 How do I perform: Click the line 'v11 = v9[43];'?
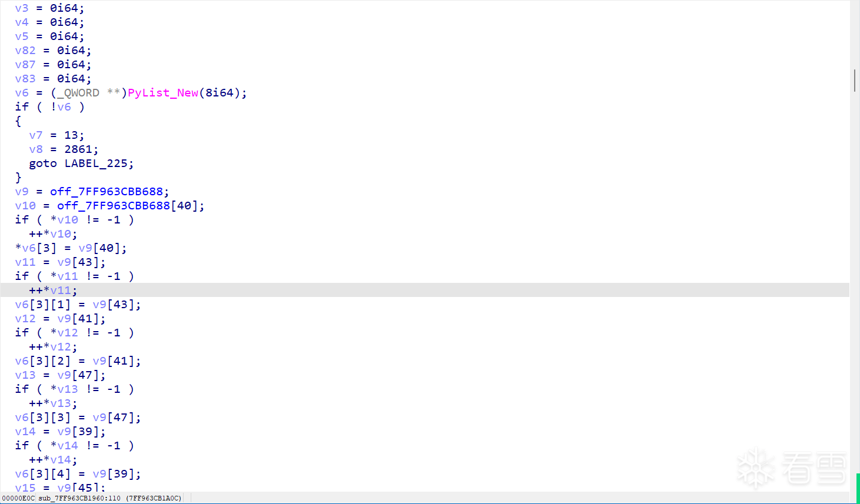[60, 262]
